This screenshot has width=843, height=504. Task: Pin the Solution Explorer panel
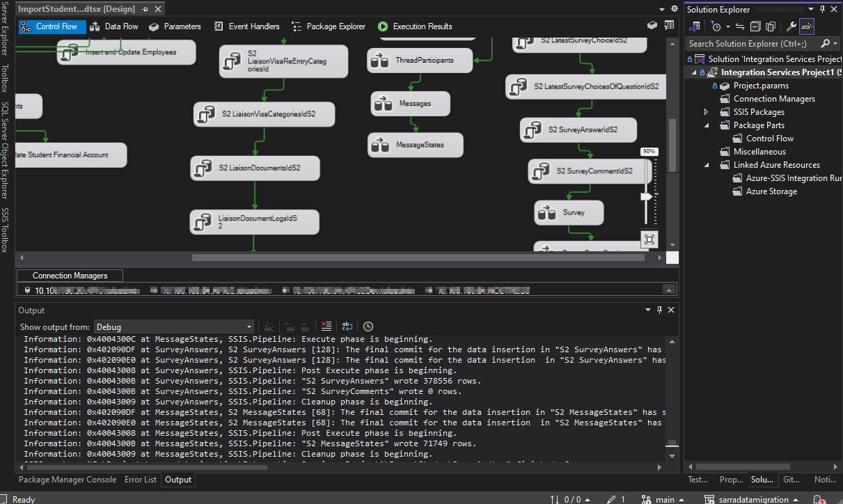823,10
